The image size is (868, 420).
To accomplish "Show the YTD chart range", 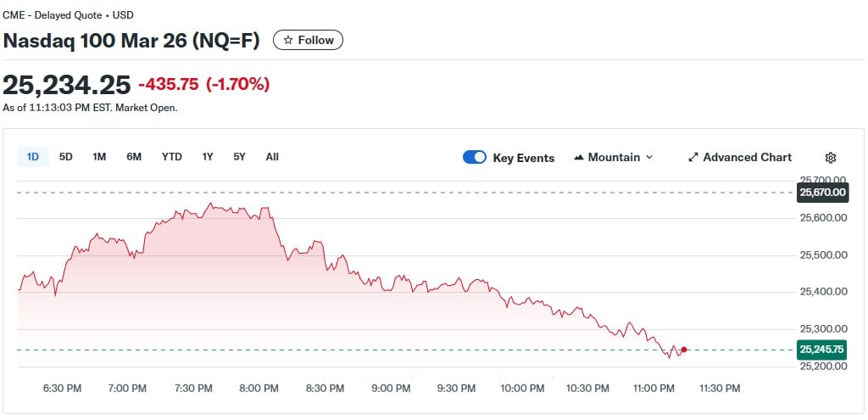I will [x=172, y=157].
